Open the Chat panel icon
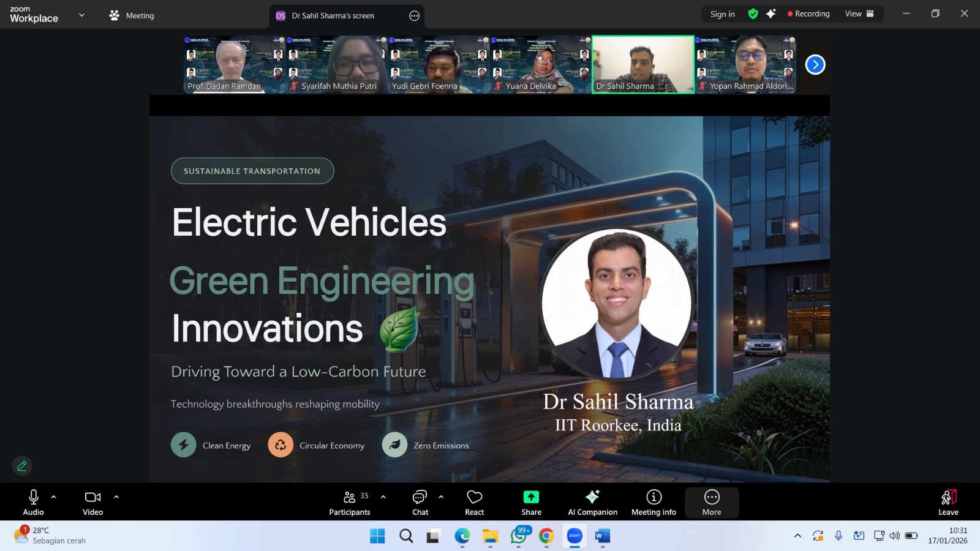Viewport: 980px width, 551px height. point(420,497)
